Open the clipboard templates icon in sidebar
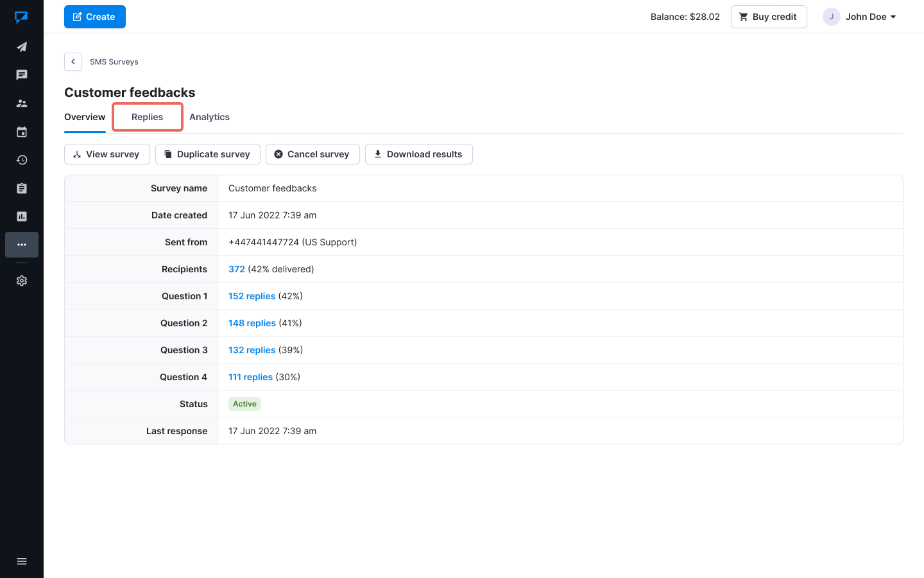 tap(22, 188)
